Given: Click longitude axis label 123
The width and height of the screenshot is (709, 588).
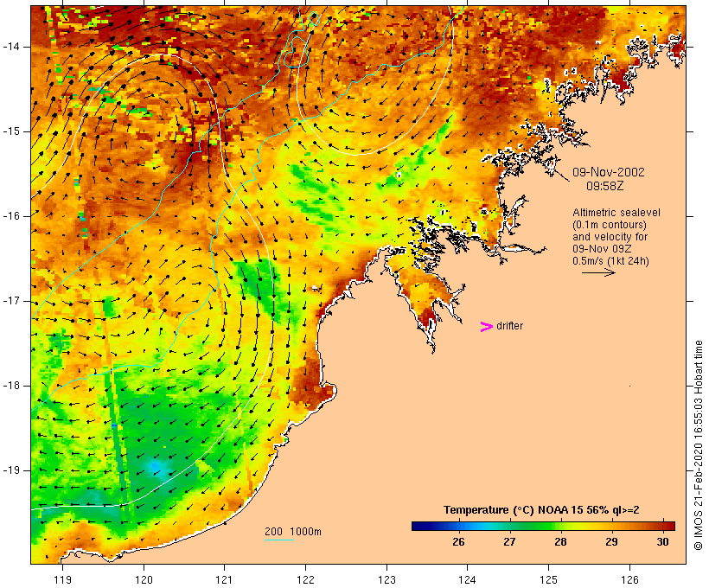Looking at the screenshot, I should coord(386,579).
